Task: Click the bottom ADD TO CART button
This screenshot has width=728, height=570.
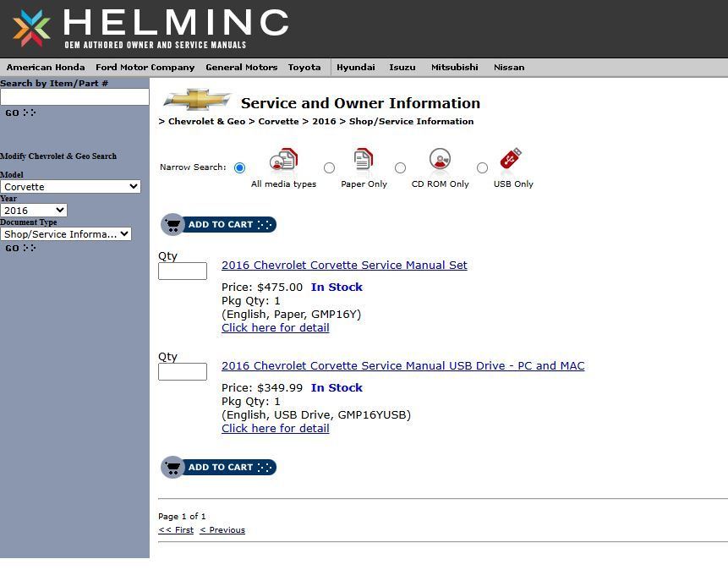Action: pyautogui.click(x=218, y=467)
